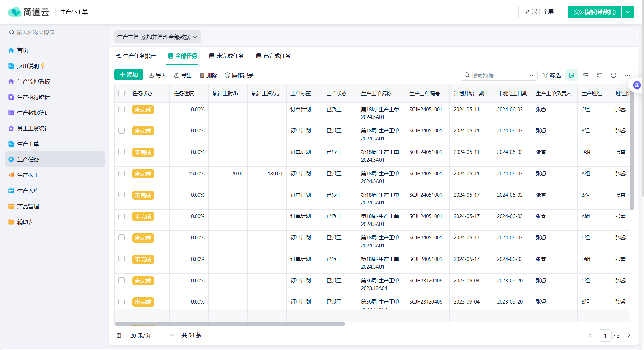Check the first row with C组 2024-05-11
The width and height of the screenshot is (644, 350).
122,109
